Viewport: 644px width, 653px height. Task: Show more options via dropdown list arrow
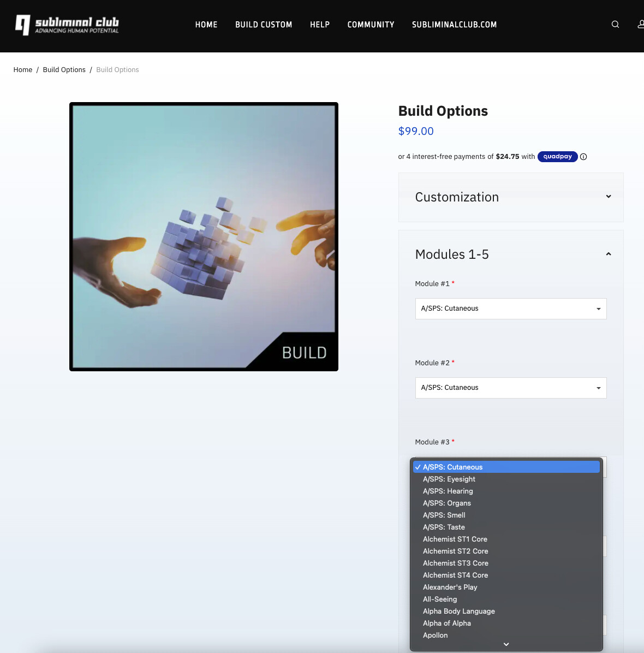(506, 644)
